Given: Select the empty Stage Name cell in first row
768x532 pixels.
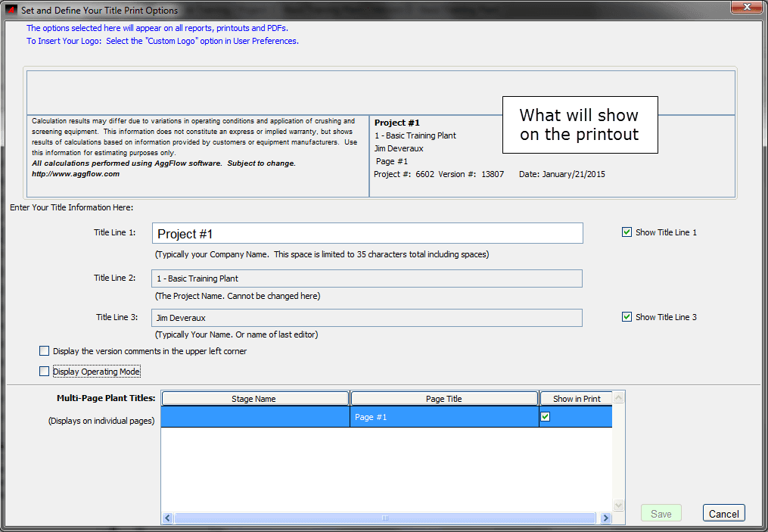Looking at the screenshot, I should (254, 417).
